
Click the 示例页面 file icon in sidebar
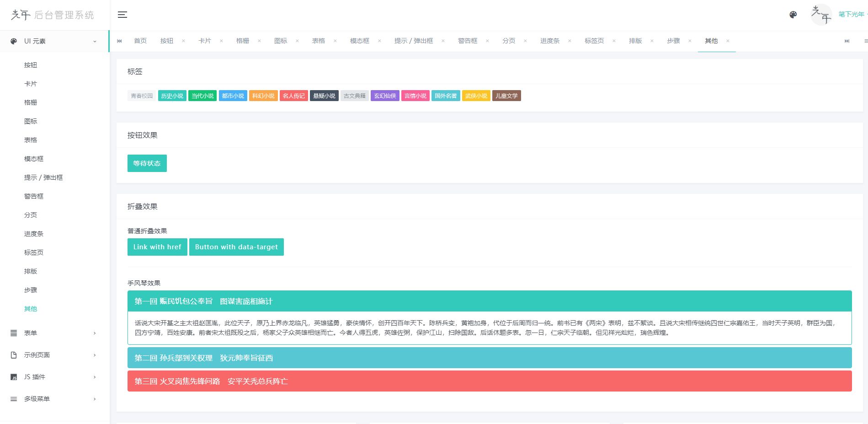(14, 355)
